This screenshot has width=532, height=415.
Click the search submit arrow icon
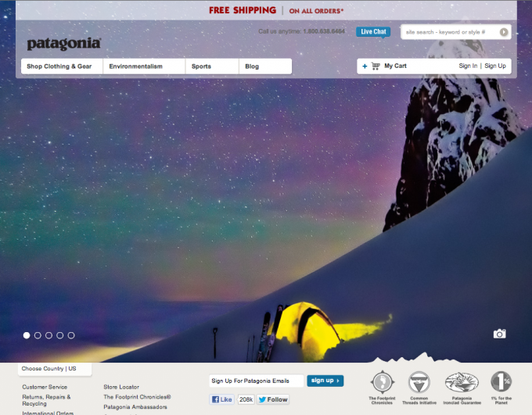(x=504, y=32)
